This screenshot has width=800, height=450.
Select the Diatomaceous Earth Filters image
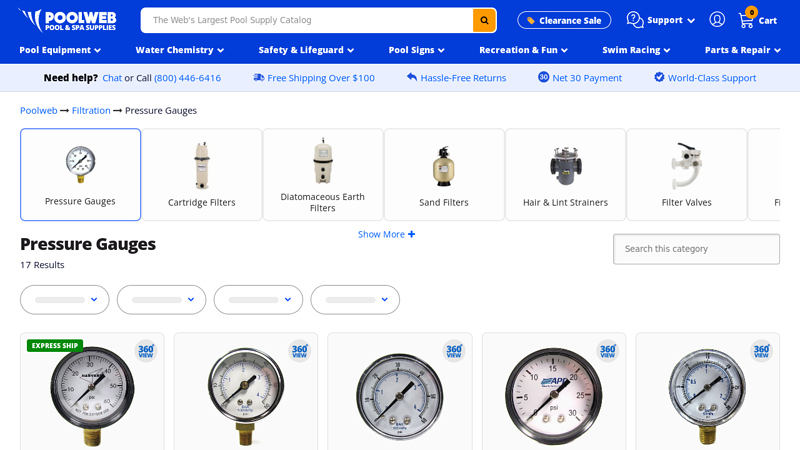(x=323, y=161)
